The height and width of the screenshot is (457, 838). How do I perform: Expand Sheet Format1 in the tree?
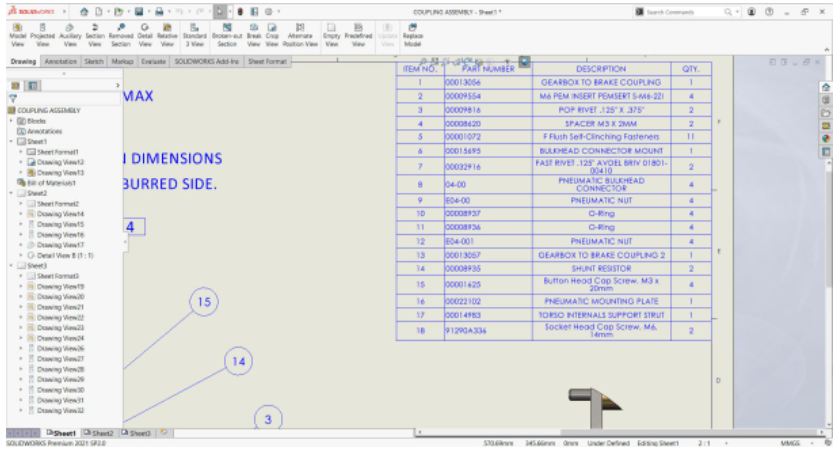(x=21, y=152)
